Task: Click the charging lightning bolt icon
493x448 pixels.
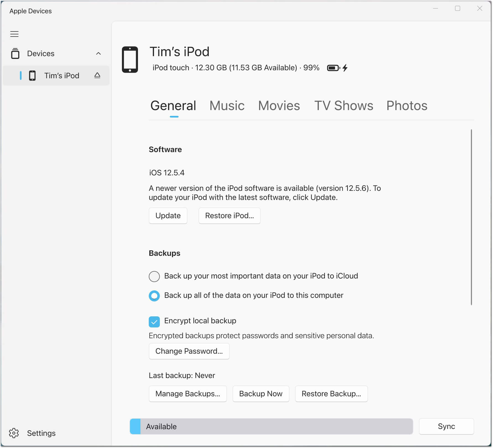Action: pyautogui.click(x=345, y=68)
